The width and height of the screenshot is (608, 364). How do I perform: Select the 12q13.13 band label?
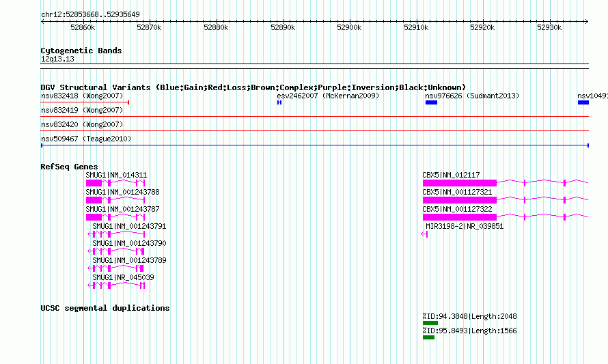(x=57, y=59)
